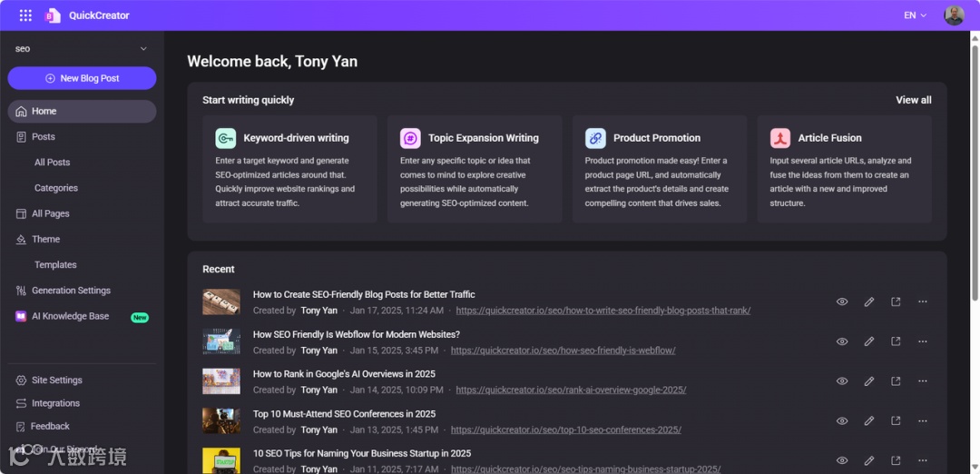The height and width of the screenshot is (474, 980).
Task: Select Article Fusion card
Action: [845, 169]
